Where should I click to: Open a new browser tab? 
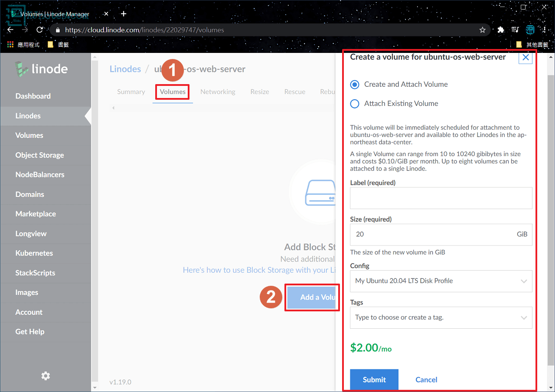click(x=124, y=14)
